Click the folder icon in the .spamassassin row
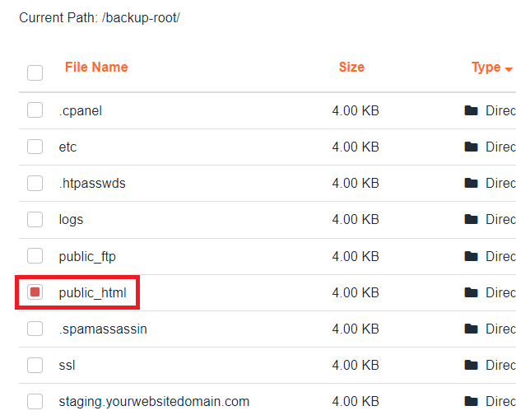The height and width of the screenshot is (420, 516). [471, 329]
